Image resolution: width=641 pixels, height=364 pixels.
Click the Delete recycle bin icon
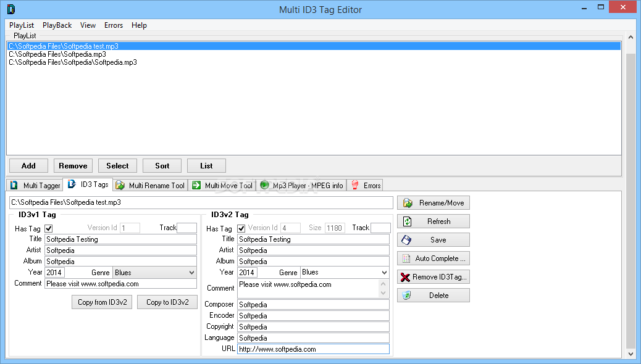pos(406,296)
